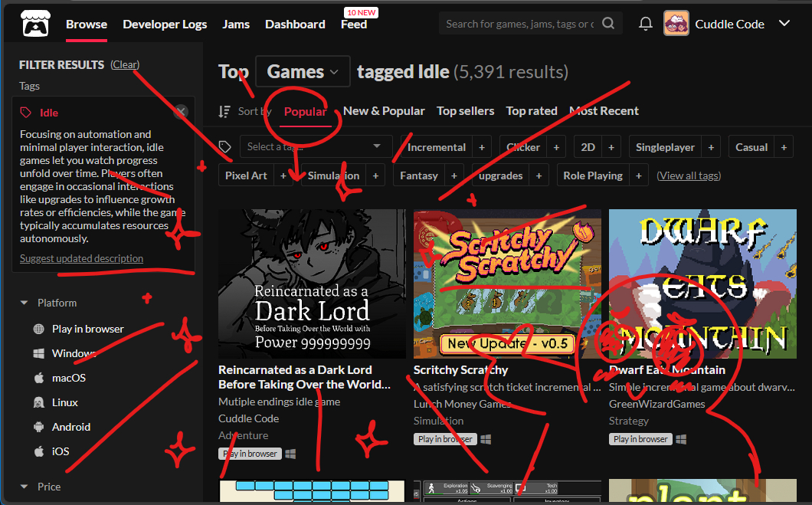This screenshot has width=812, height=505.
Task: Open the Dwarf Eats Mountain thumbnail
Action: pyautogui.click(x=702, y=284)
